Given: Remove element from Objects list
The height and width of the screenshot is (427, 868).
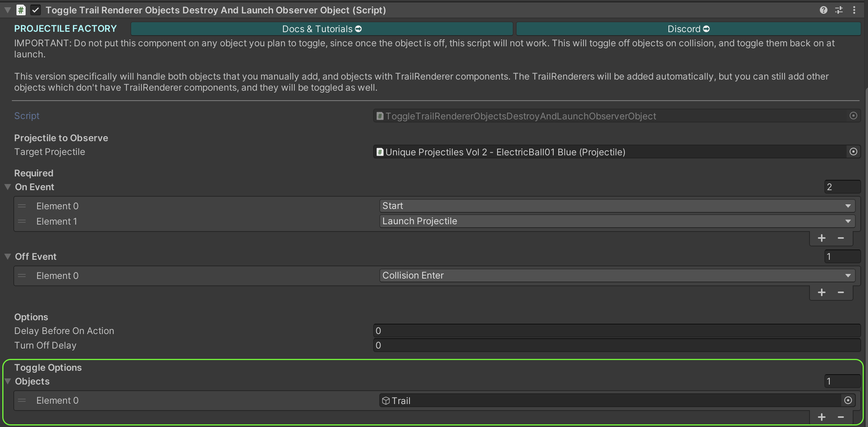Looking at the screenshot, I should (840, 417).
